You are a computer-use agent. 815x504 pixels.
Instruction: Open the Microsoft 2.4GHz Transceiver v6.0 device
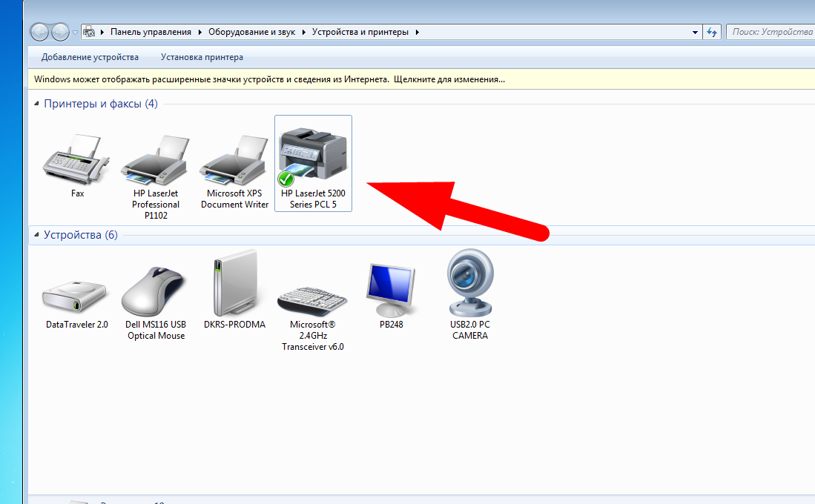pos(312,296)
